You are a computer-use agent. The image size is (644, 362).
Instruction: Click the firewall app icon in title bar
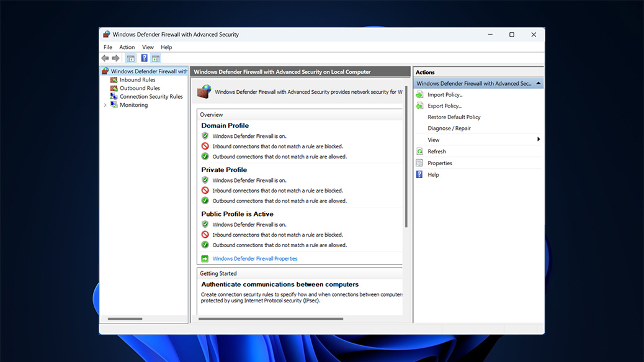[x=106, y=34]
